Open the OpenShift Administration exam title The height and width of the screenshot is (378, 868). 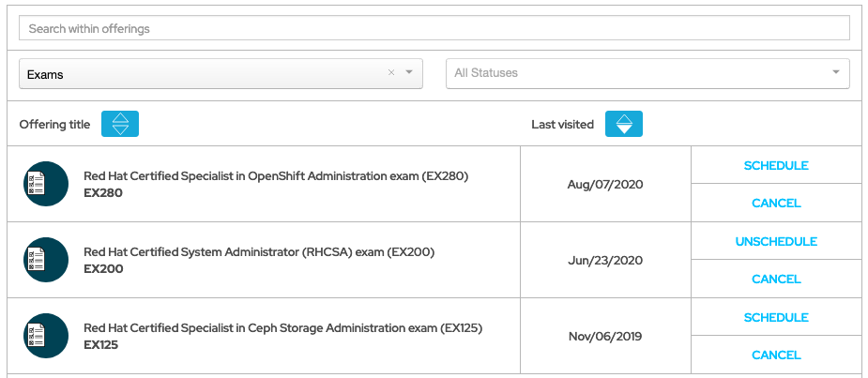coord(276,175)
